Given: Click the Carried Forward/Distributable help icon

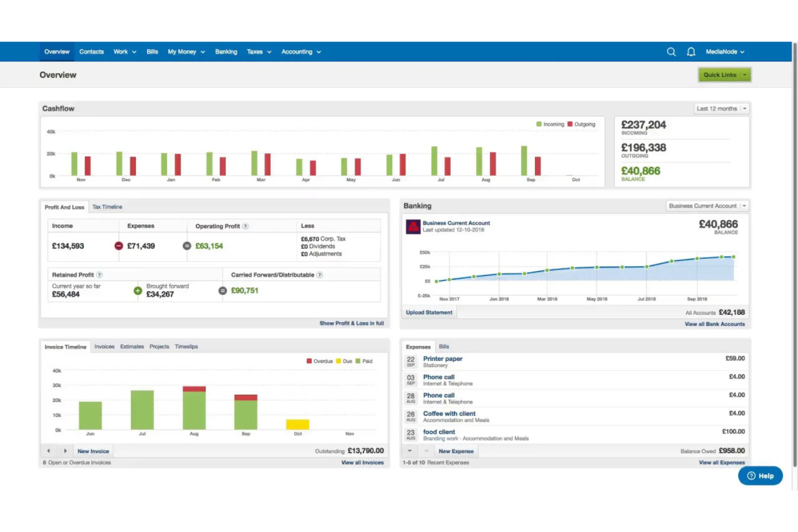Looking at the screenshot, I should pyautogui.click(x=320, y=274).
